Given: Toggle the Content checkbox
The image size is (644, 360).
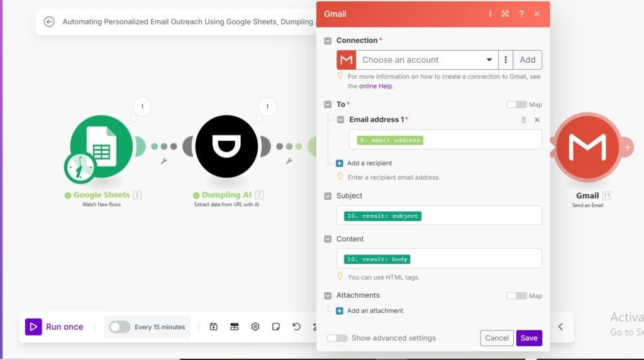Looking at the screenshot, I should [x=328, y=239].
